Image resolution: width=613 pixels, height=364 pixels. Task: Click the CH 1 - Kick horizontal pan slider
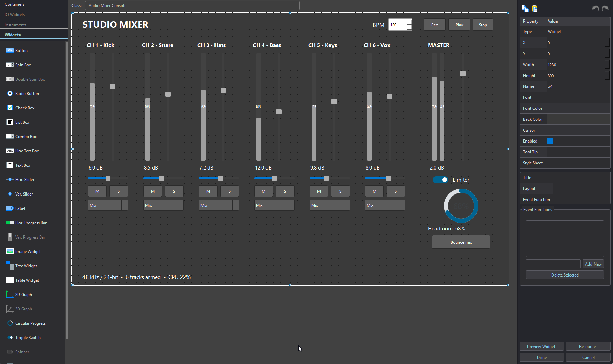tap(108, 178)
